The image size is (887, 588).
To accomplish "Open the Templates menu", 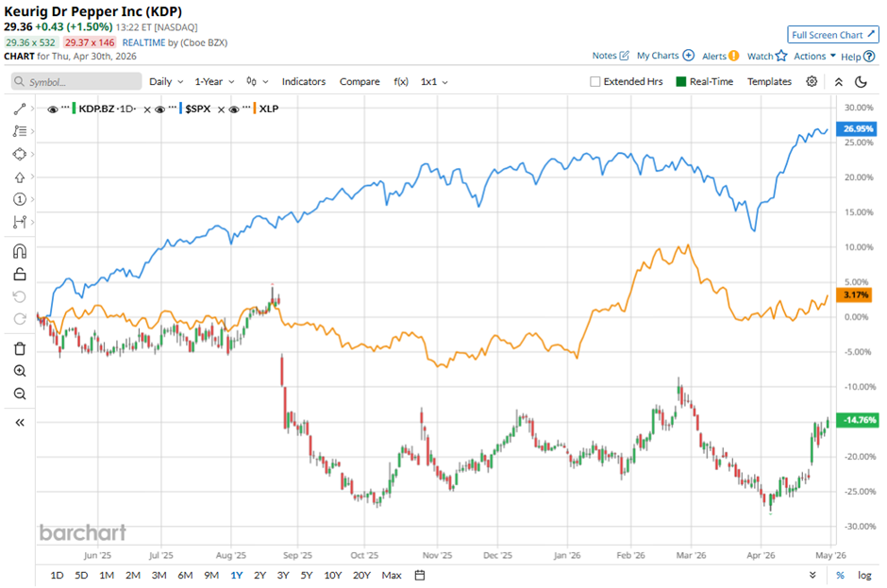I will (769, 82).
